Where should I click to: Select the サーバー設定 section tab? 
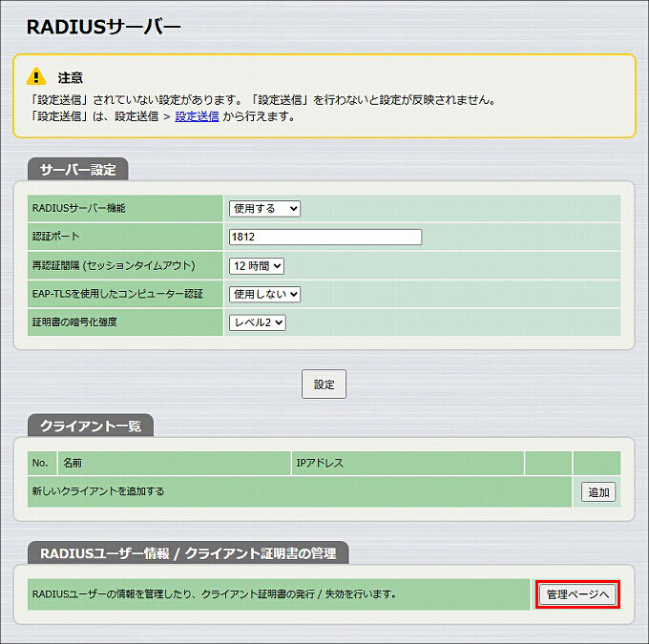[78, 169]
